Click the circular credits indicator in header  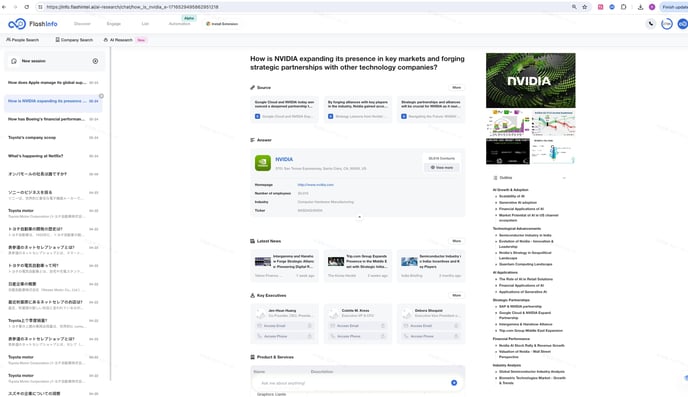[666, 24]
